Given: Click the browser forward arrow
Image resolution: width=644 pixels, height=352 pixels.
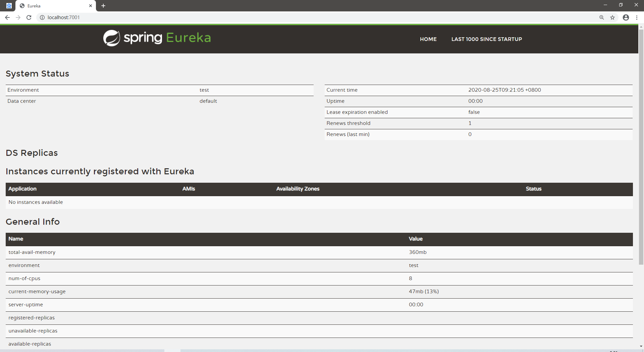Looking at the screenshot, I should click(18, 17).
